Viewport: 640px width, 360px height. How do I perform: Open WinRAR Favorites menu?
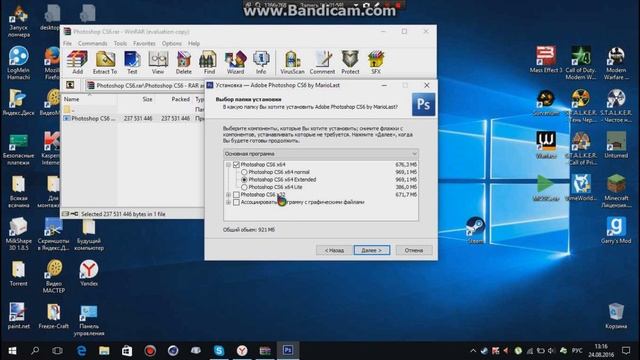144,43
